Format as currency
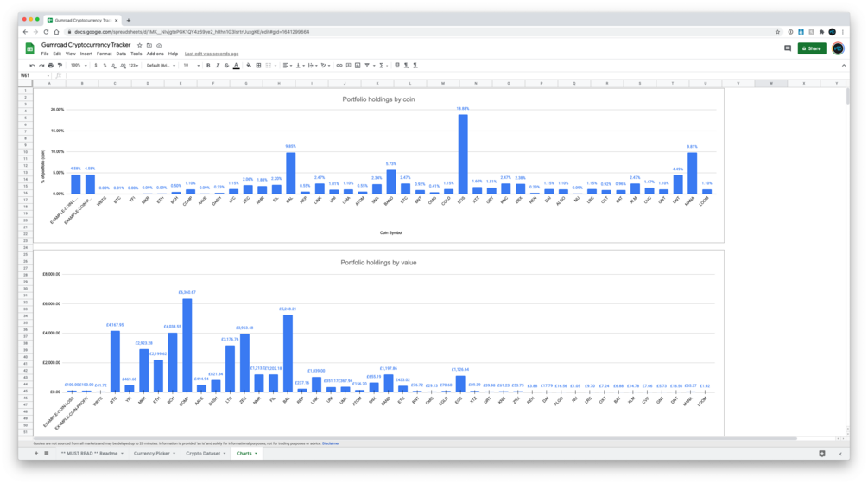The height and width of the screenshot is (484, 868). [x=95, y=66]
